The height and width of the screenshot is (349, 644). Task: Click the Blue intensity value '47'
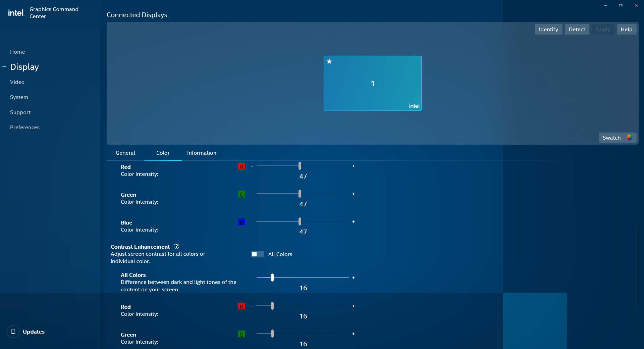coord(303,232)
